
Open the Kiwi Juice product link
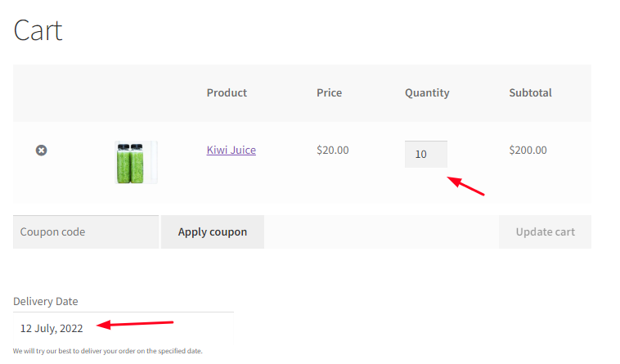click(x=231, y=151)
